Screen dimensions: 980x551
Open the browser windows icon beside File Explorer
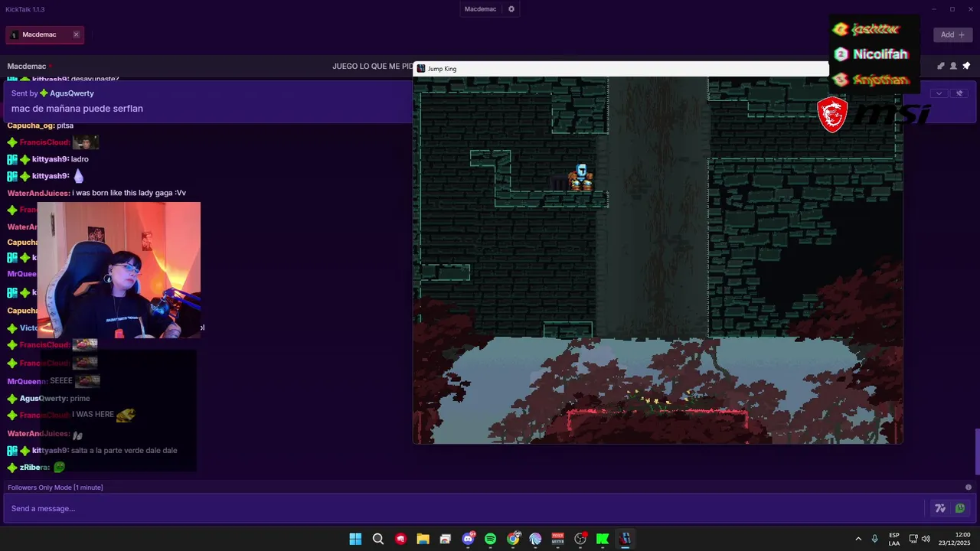(x=446, y=539)
